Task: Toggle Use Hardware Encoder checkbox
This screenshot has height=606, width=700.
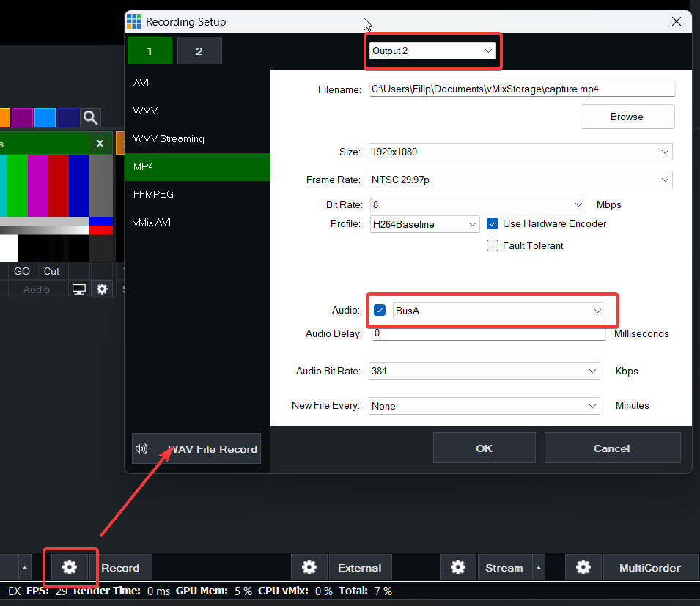Action: click(493, 223)
